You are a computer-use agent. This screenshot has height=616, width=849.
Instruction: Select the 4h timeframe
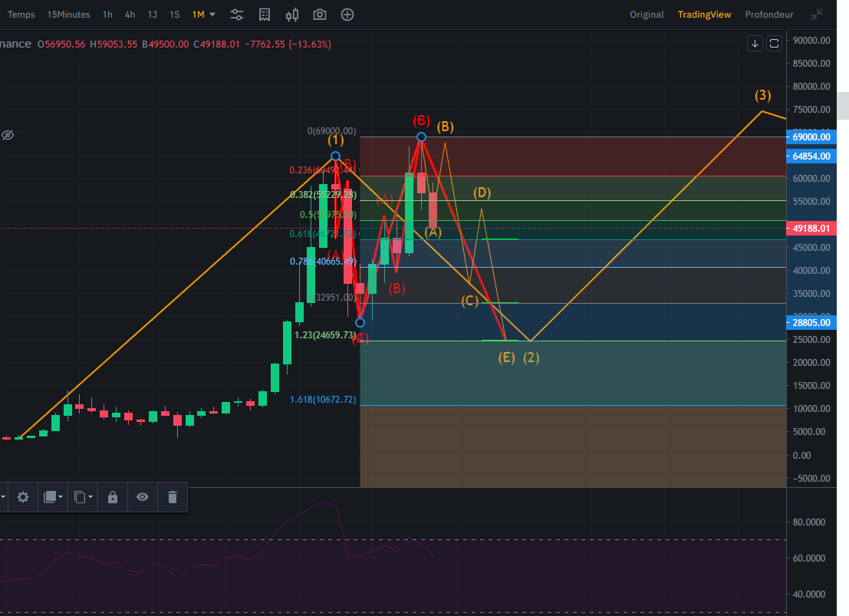(130, 15)
